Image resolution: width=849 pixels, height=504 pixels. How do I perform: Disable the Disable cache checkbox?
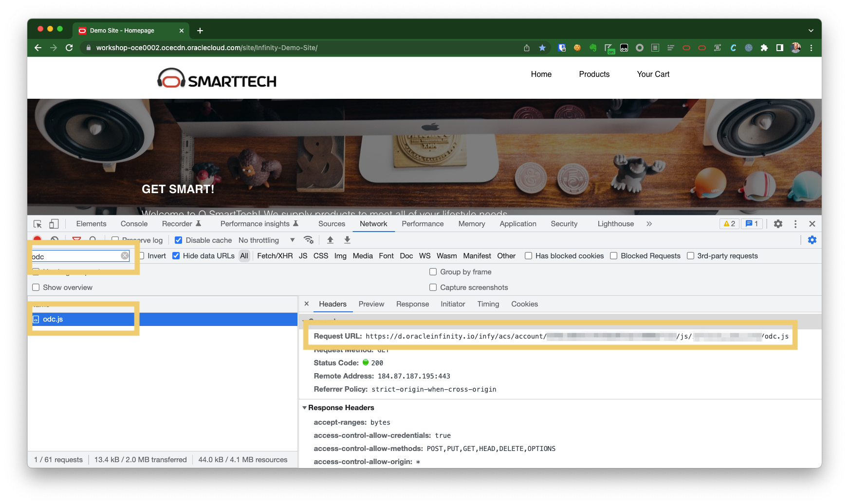pyautogui.click(x=179, y=240)
